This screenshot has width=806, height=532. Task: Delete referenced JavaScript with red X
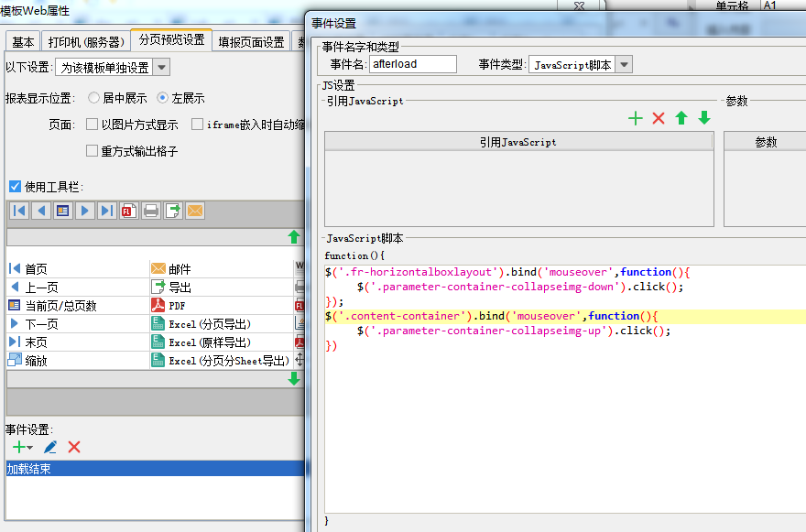(x=659, y=118)
